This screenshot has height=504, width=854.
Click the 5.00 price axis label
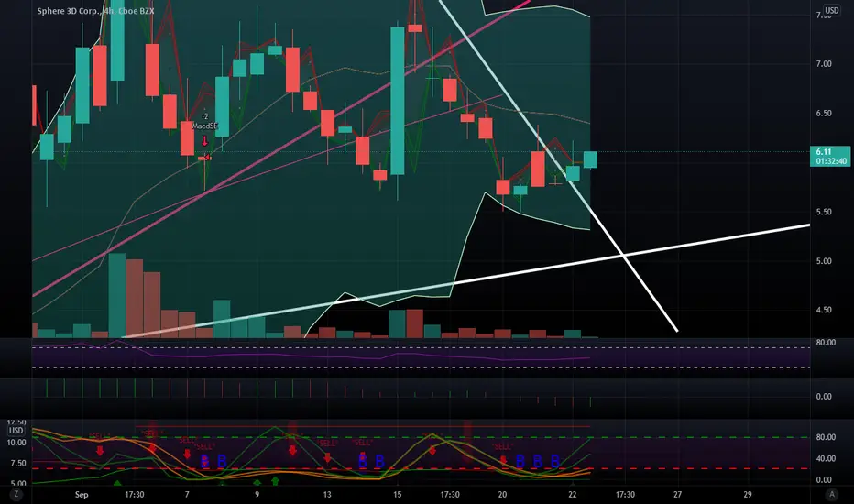coord(824,261)
